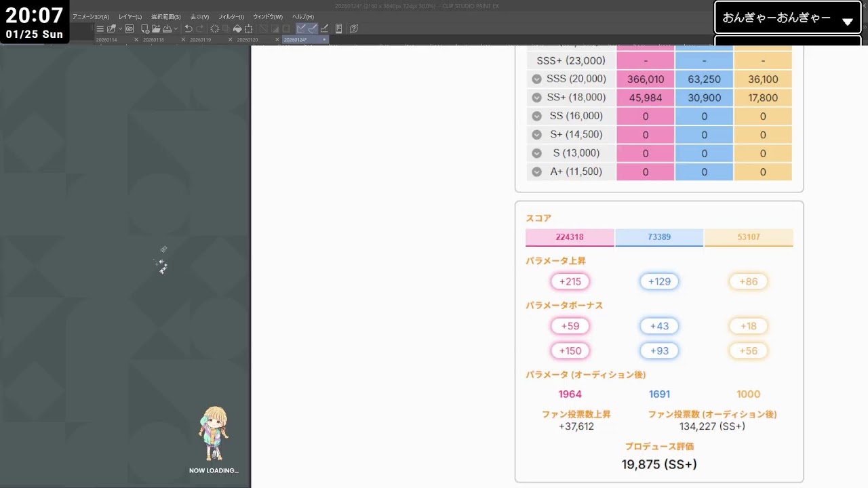Switch to the 20260114 canvas tab
Image resolution: width=868 pixels, height=488 pixels.
click(106, 40)
